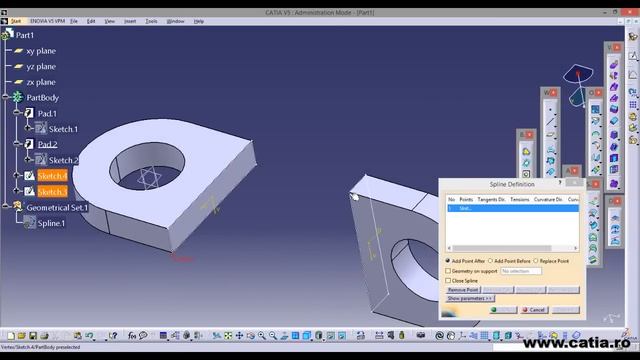Expand parameters with Show parameters >> button

pyautogui.click(x=471, y=298)
